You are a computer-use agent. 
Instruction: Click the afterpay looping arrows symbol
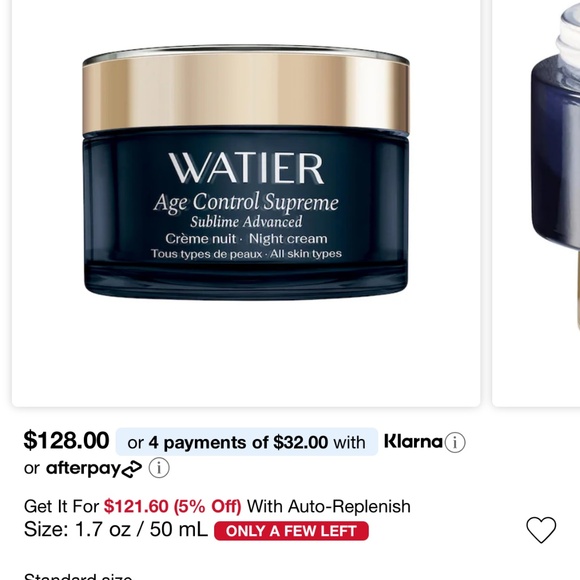(132, 469)
